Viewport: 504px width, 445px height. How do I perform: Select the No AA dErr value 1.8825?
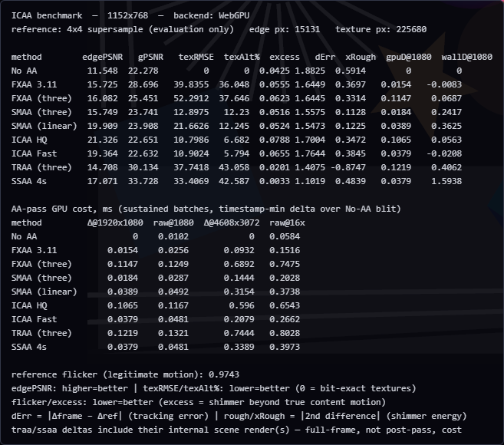[310, 71]
